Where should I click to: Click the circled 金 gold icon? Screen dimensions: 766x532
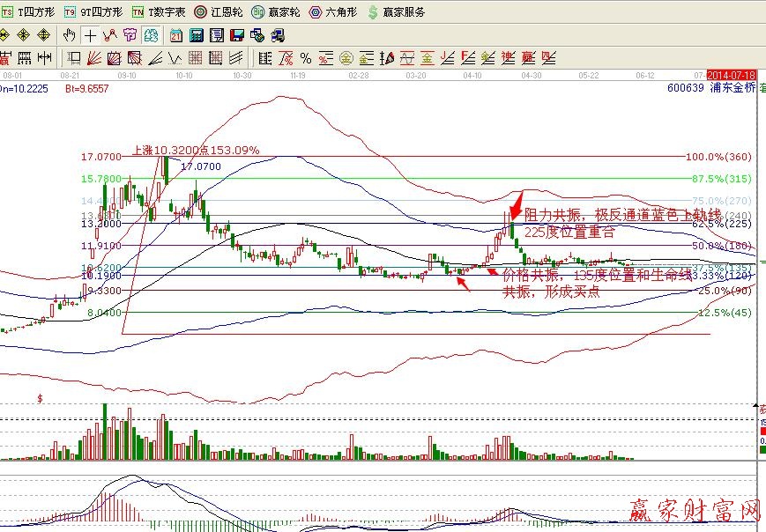[346, 59]
